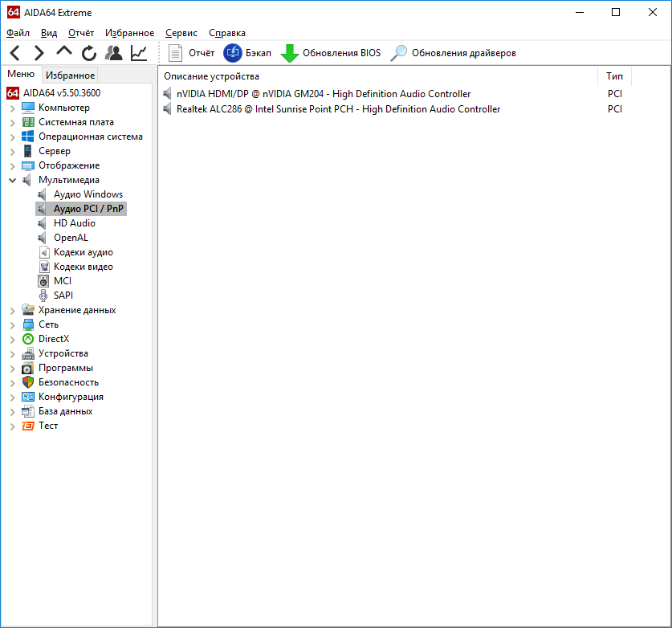Expand the Тест tree node
This screenshot has height=628, width=672.
click(x=12, y=426)
